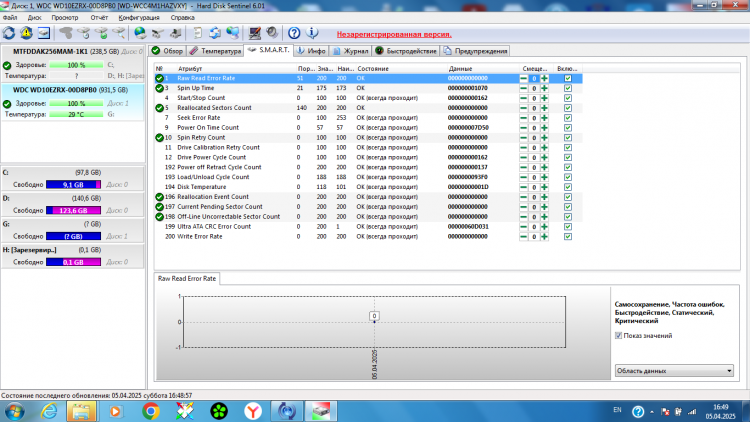
Task: Click the monitor with pencil configuration icon
Action: pos(254,33)
